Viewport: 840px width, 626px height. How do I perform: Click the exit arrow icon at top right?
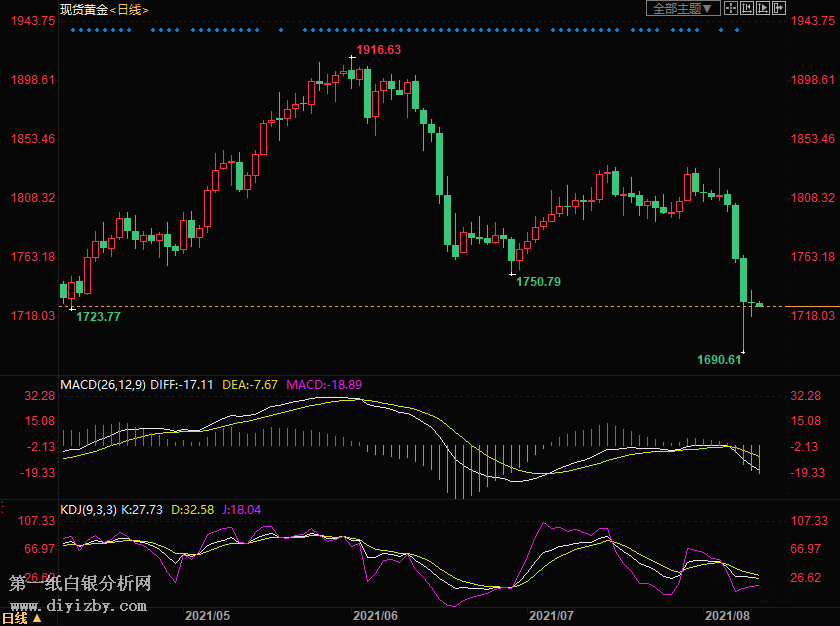779,9
